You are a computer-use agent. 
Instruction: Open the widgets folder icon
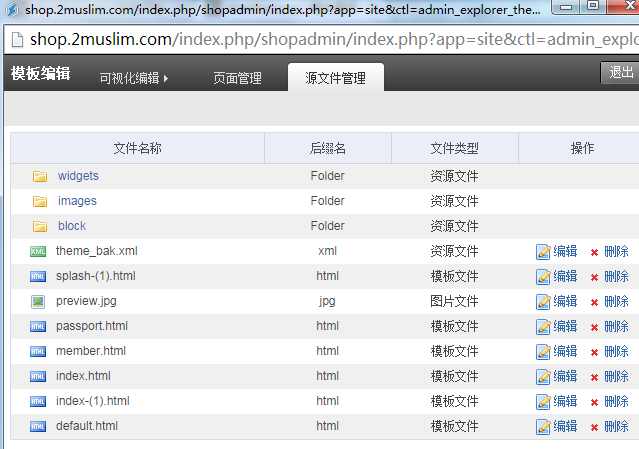40,176
